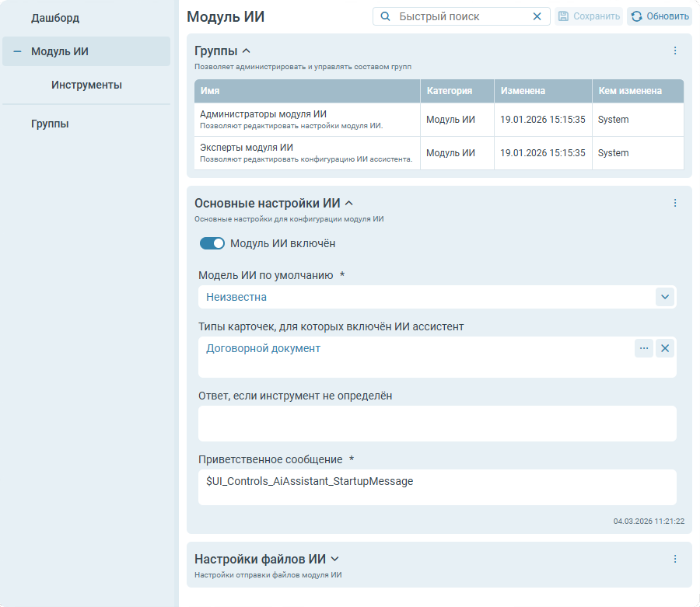Collapse Модуль ИИ sidebar node
This screenshot has width=700, height=607.
(x=17, y=52)
